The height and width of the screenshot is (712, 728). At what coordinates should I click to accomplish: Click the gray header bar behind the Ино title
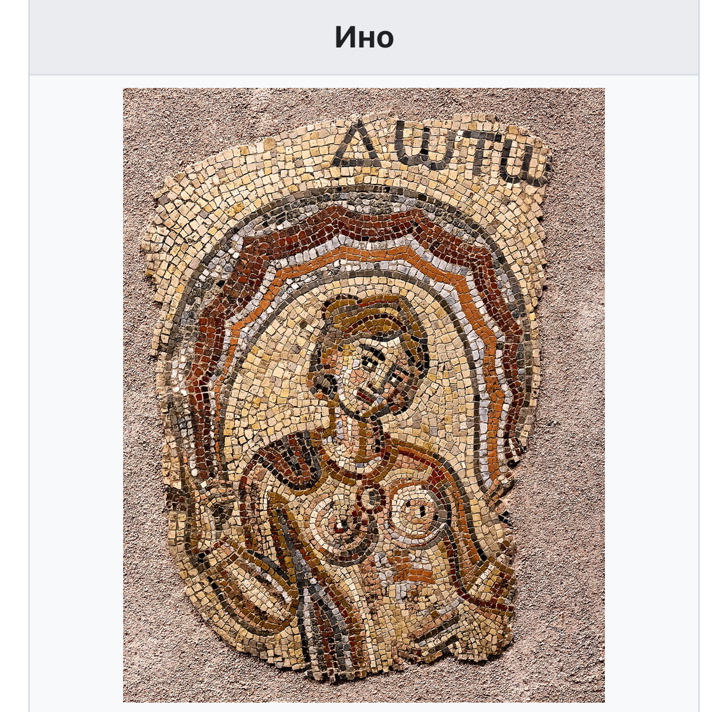[364, 37]
